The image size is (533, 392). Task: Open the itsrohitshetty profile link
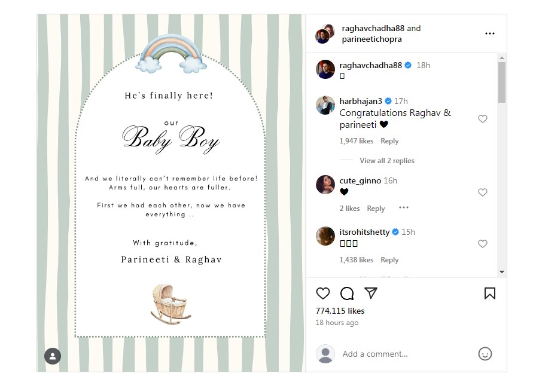pyautogui.click(x=364, y=232)
